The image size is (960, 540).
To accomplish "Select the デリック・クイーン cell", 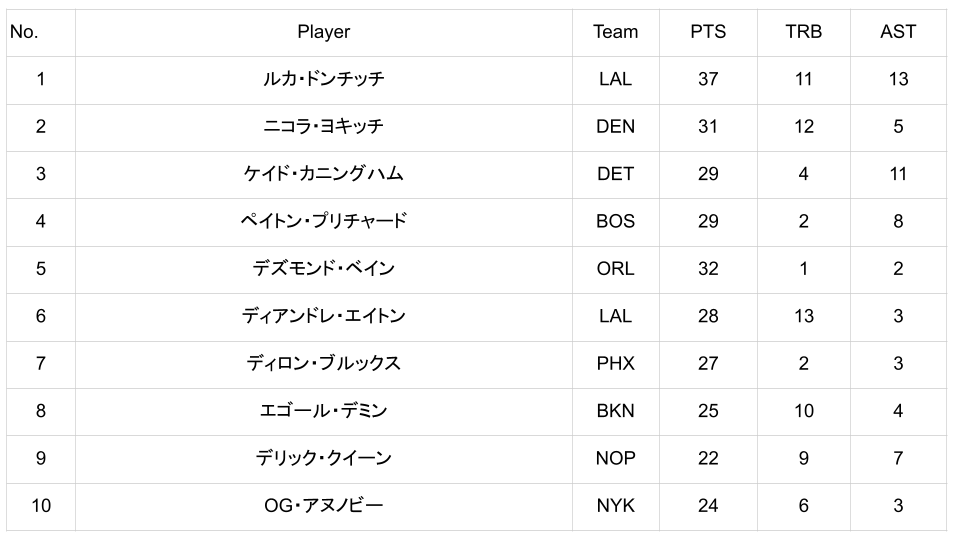I will (323, 458).
